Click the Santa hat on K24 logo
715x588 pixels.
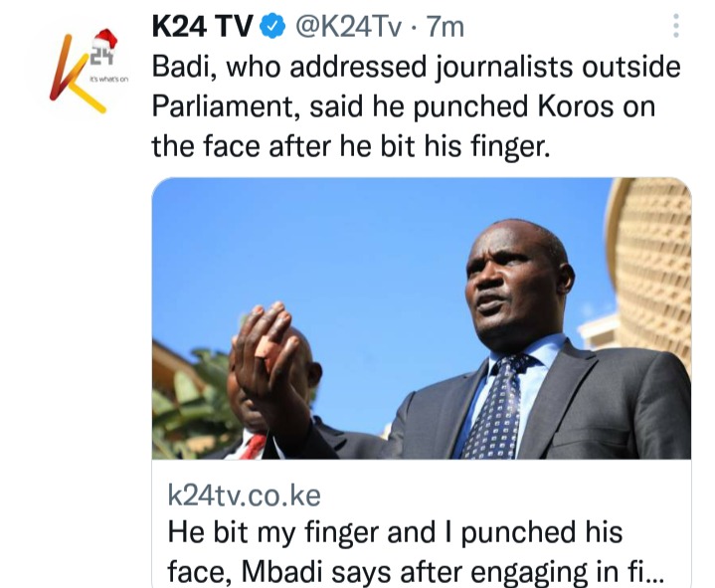[105, 39]
